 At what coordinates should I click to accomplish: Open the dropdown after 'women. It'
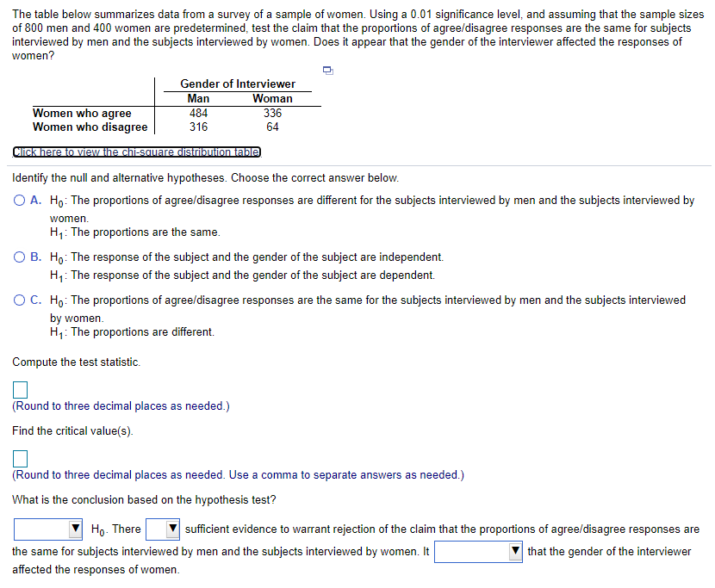click(x=478, y=552)
